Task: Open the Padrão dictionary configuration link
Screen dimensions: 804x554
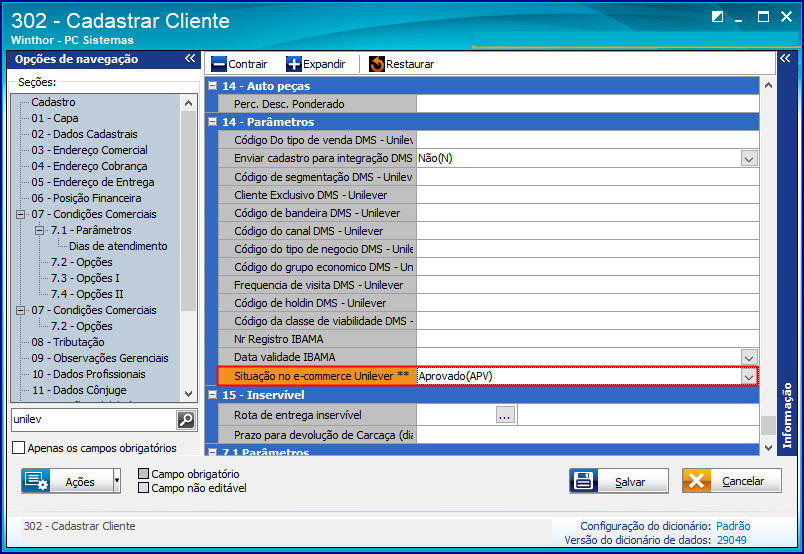Action: (733, 526)
